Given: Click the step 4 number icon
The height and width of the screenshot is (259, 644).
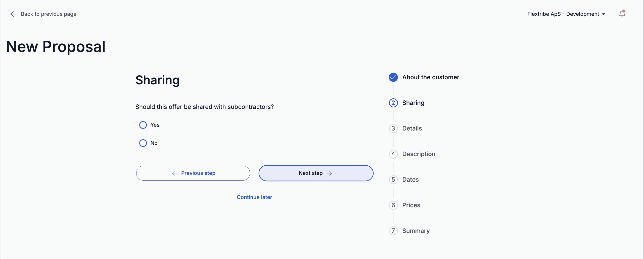Looking at the screenshot, I should coord(393,154).
